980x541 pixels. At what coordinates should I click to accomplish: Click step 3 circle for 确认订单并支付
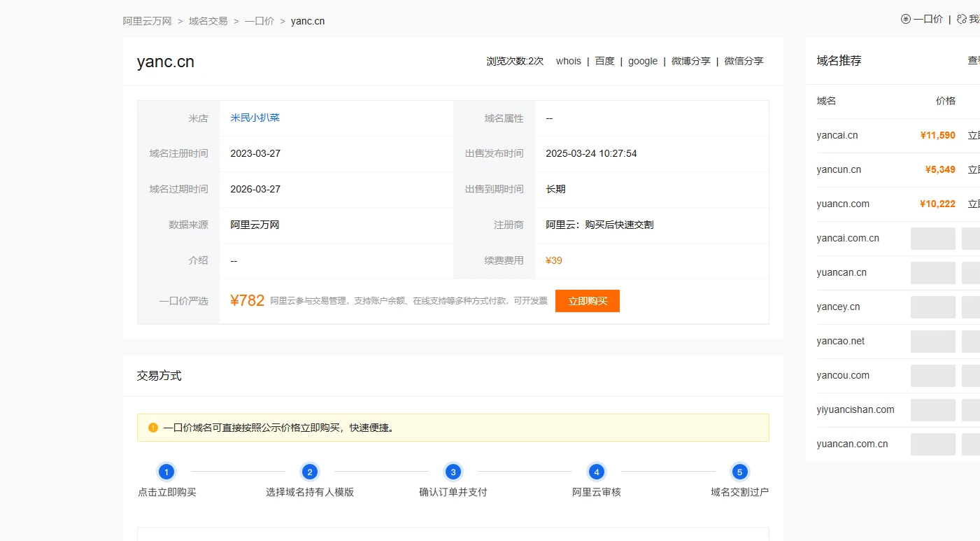pyautogui.click(x=453, y=472)
